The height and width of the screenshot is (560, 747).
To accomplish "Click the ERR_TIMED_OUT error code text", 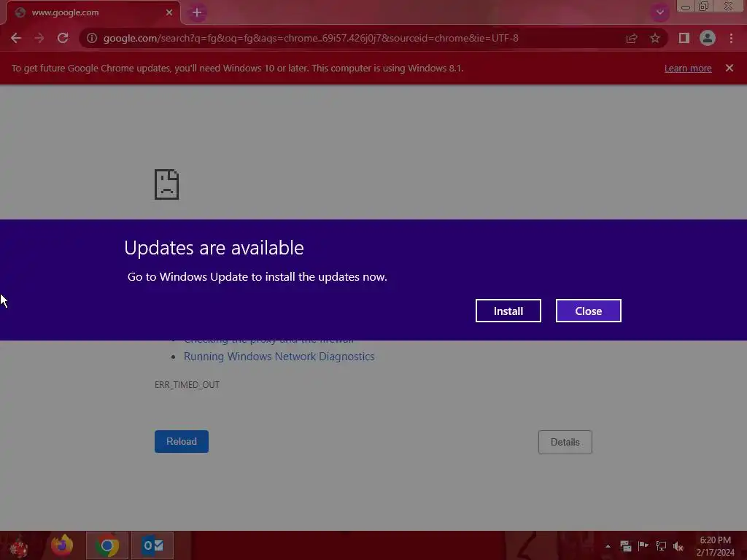I will [187, 385].
